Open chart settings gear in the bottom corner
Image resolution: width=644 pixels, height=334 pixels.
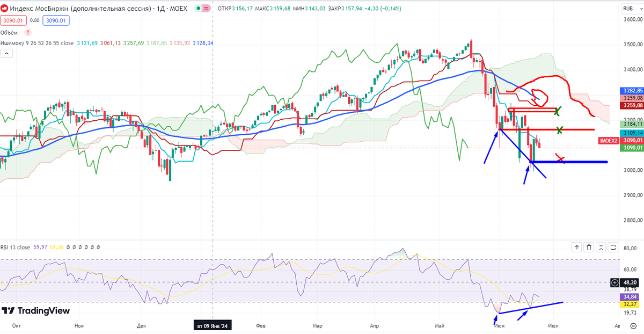[632, 326]
